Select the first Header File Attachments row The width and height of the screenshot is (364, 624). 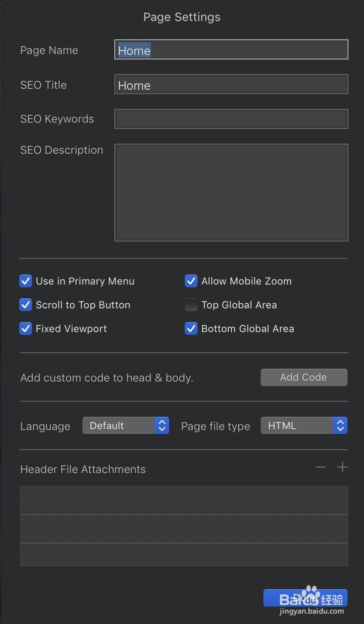coord(184,500)
